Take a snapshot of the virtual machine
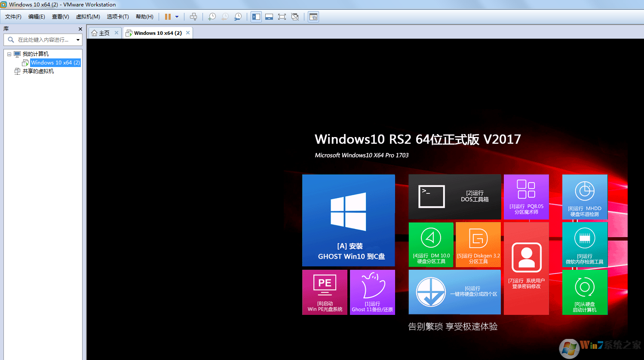Viewport: 644px width, 360px height. [212, 17]
